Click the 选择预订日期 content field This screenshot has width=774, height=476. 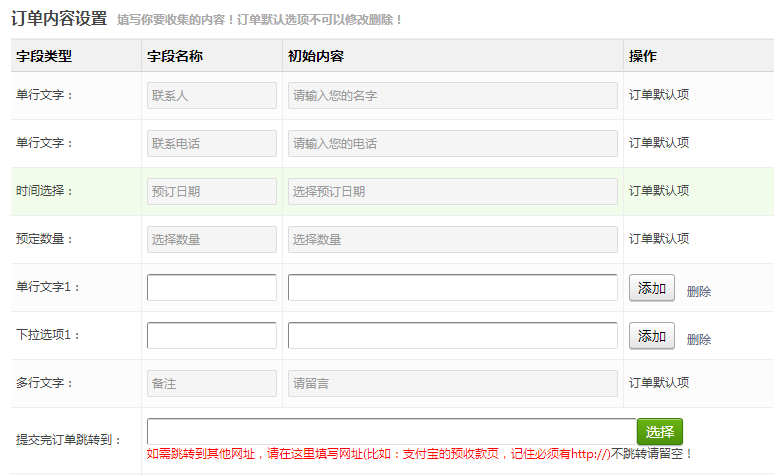(x=452, y=191)
